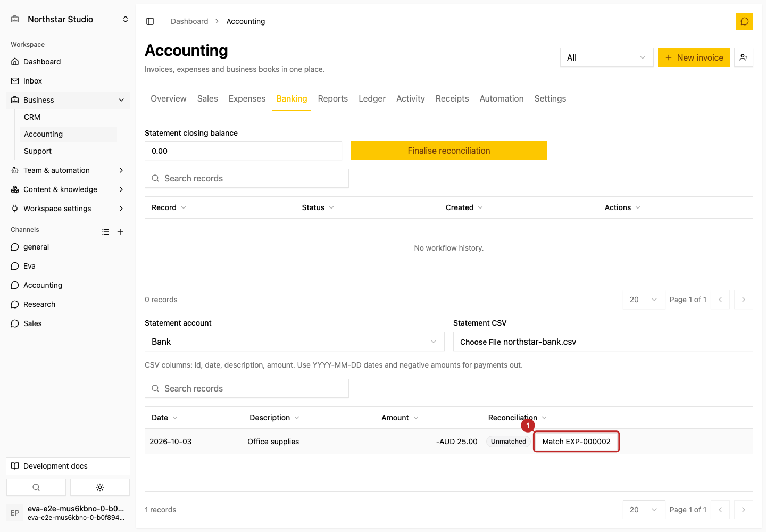This screenshot has width=766, height=532.
Task: Click Match EXP-000002 button
Action: (x=577, y=442)
